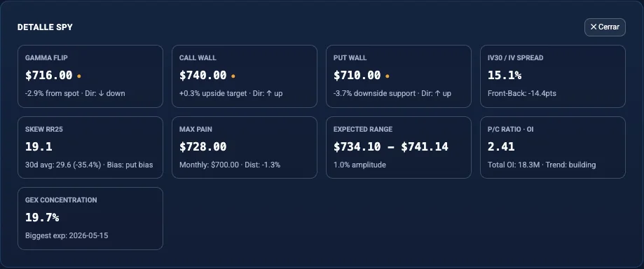Select the P/C Ratio OI card

click(553, 147)
